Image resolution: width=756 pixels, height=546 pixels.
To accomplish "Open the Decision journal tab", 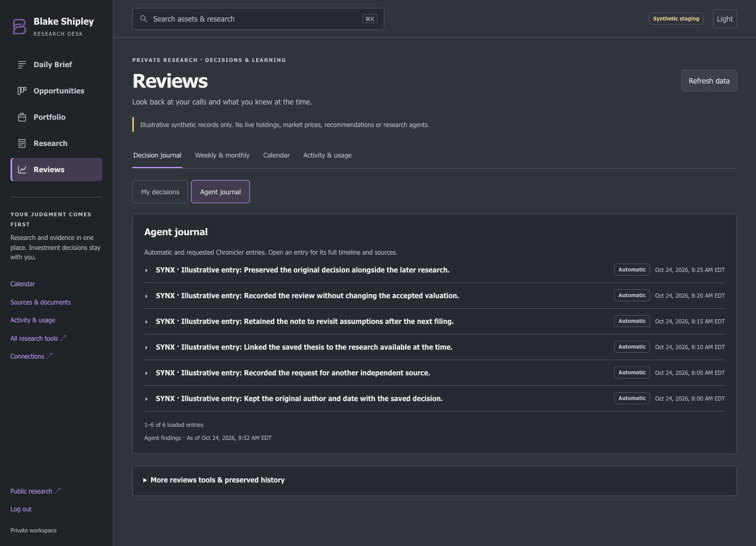I will [157, 155].
